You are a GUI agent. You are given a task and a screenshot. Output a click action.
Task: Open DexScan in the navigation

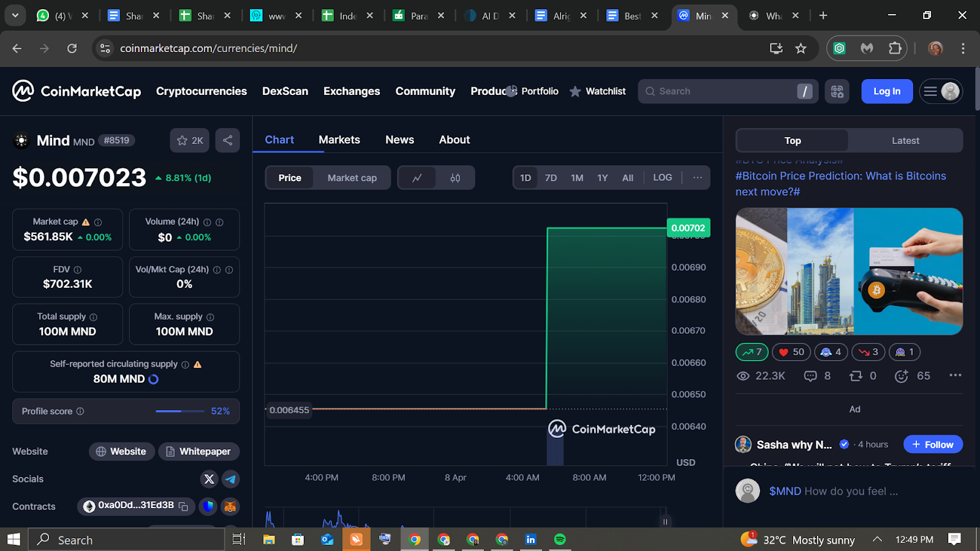[x=285, y=91]
